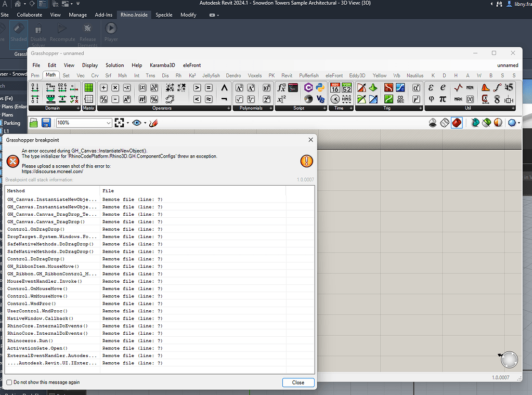Open the zoom percentage dropdown

[109, 123]
